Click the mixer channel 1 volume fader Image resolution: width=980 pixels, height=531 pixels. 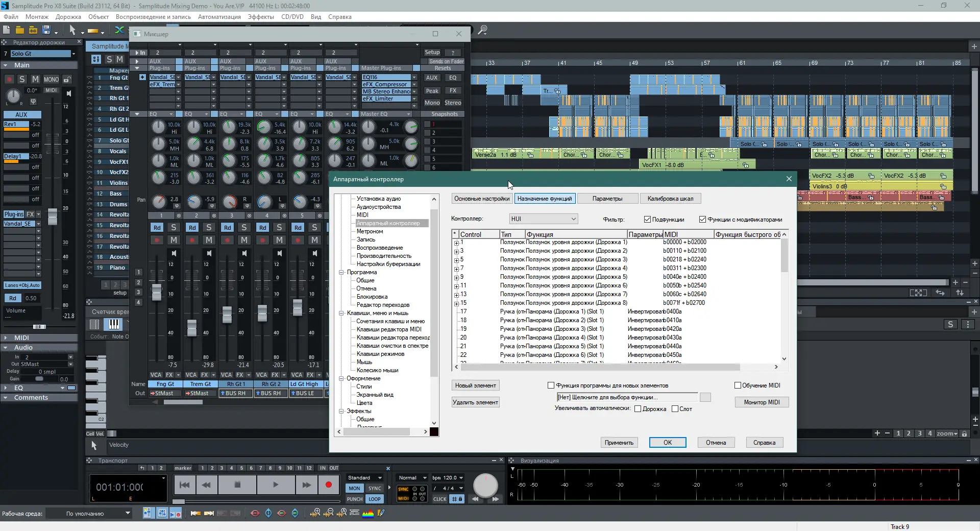click(157, 292)
